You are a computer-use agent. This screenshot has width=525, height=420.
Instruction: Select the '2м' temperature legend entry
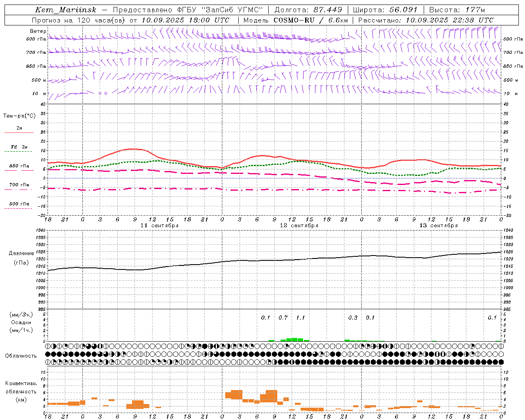point(19,128)
